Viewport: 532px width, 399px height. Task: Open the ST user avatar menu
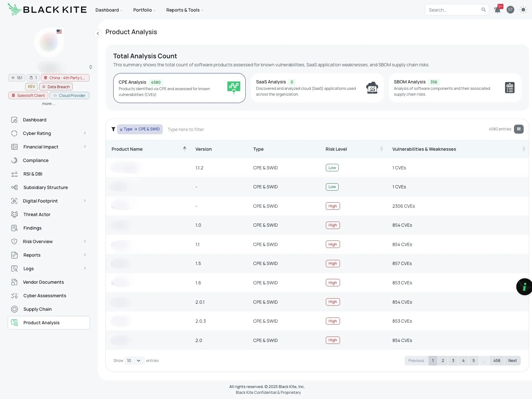point(510,10)
